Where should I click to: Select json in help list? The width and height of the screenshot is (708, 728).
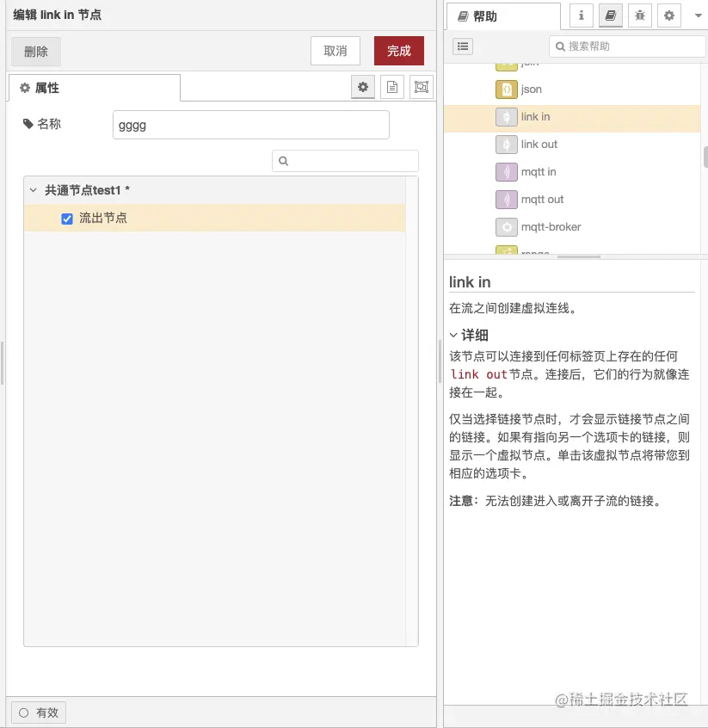point(531,89)
